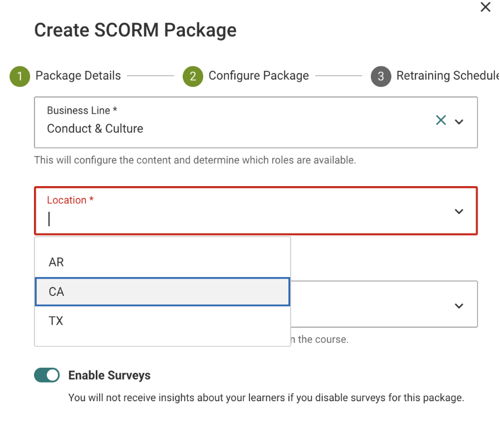Click the Enable Surveys label

[x=109, y=376]
